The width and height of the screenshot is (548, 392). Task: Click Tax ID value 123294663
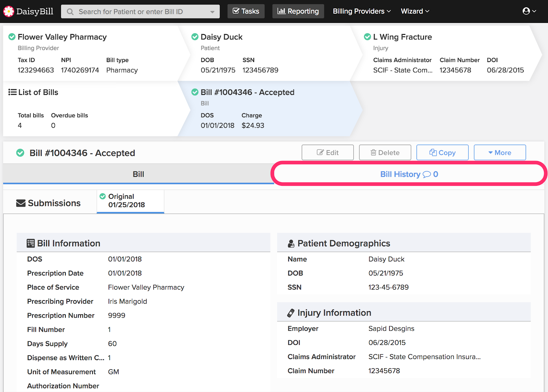pyautogui.click(x=36, y=70)
